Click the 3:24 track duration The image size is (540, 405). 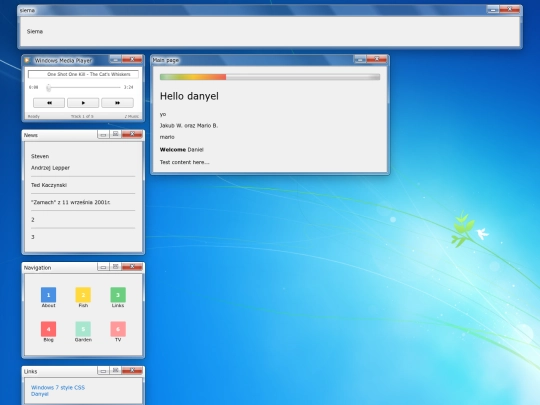pos(128,87)
